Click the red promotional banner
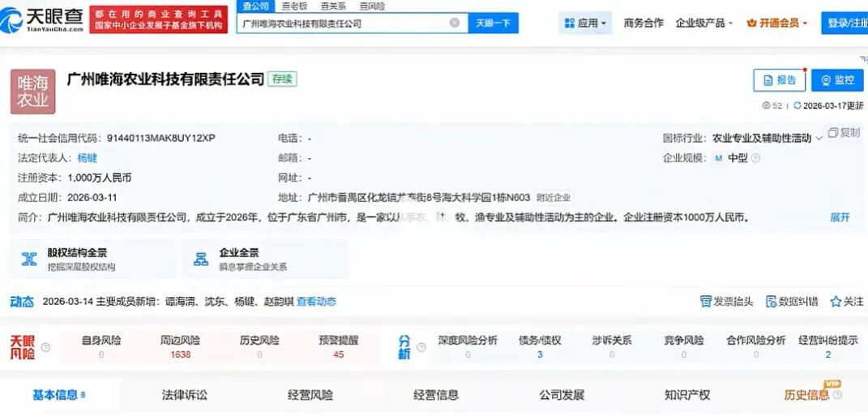 [x=158, y=19]
